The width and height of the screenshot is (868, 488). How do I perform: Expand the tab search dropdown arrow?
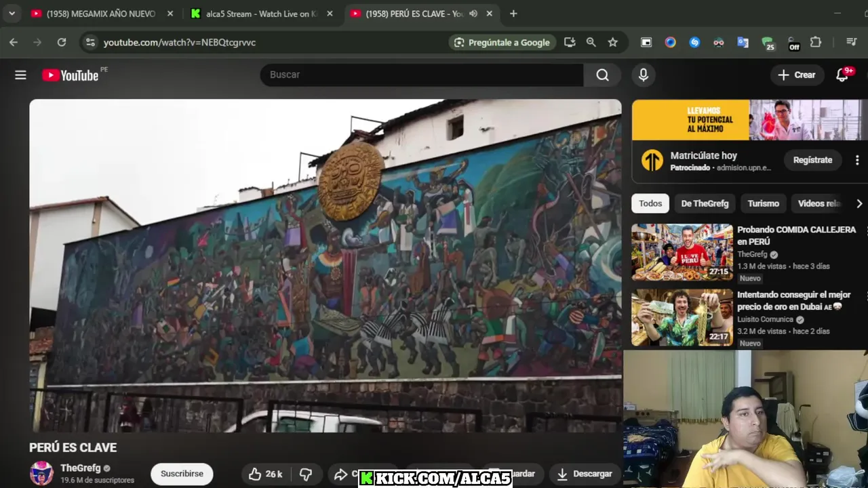tap(12, 14)
